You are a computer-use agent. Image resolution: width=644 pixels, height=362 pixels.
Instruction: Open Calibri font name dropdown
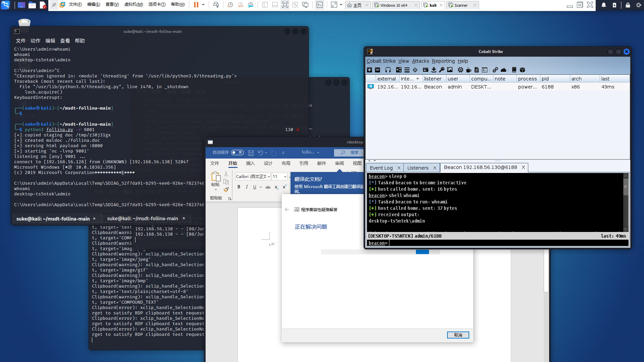(x=269, y=177)
